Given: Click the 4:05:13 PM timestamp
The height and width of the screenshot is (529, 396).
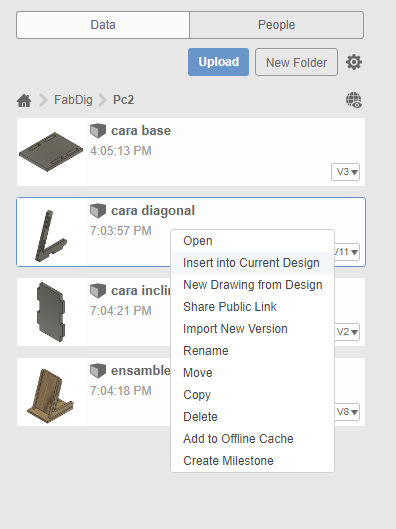Looking at the screenshot, I should [x=121, y=151].
